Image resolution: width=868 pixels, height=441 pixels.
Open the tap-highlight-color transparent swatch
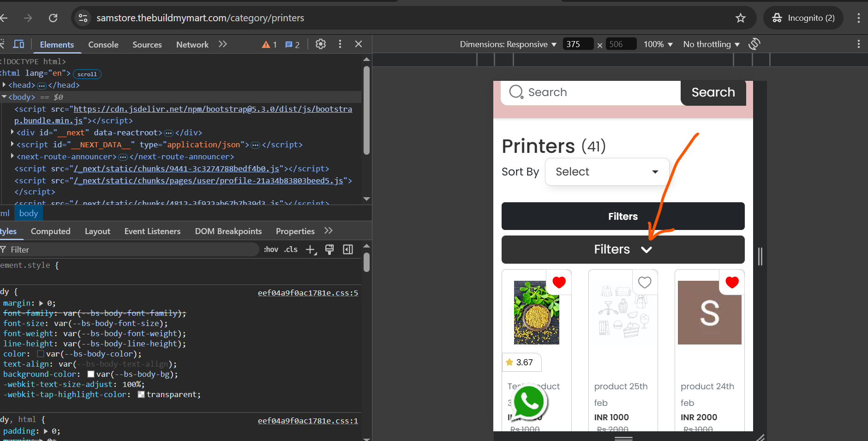click(141, 395)
